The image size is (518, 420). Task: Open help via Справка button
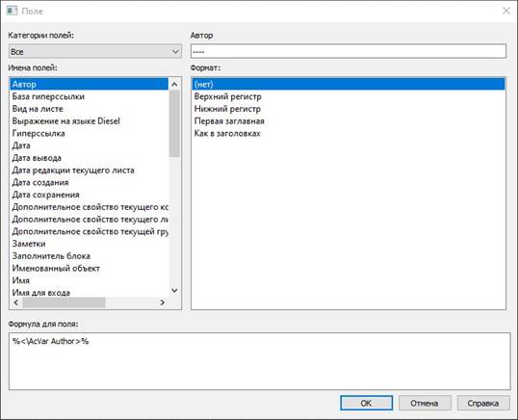tap(483, 404)
